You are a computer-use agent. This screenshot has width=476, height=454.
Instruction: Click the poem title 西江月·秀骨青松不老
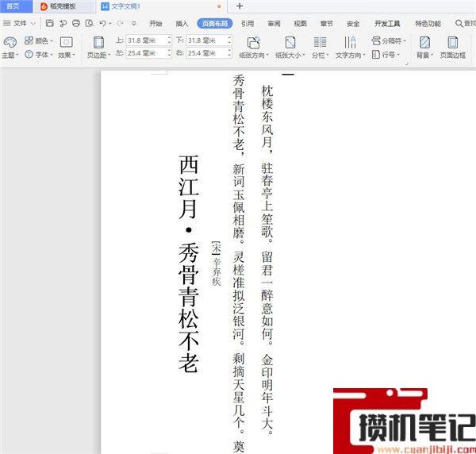(189, 264)
